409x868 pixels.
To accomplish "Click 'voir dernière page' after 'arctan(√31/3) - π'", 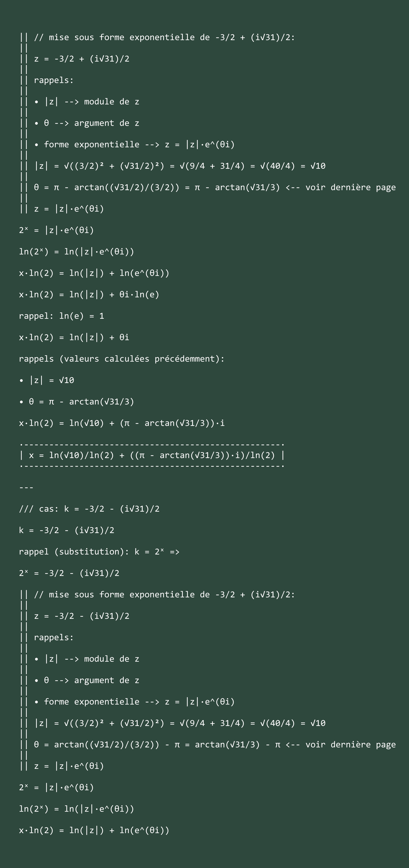I will [350, 745].
